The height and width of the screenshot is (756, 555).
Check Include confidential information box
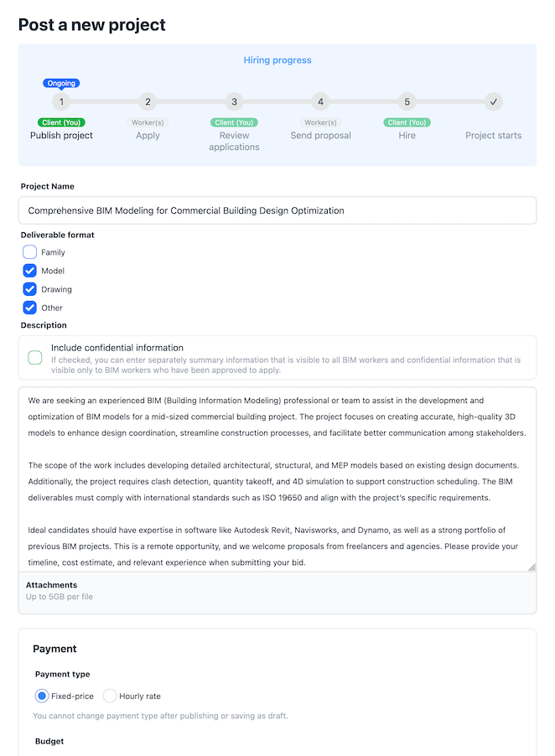tap(35, 358)
